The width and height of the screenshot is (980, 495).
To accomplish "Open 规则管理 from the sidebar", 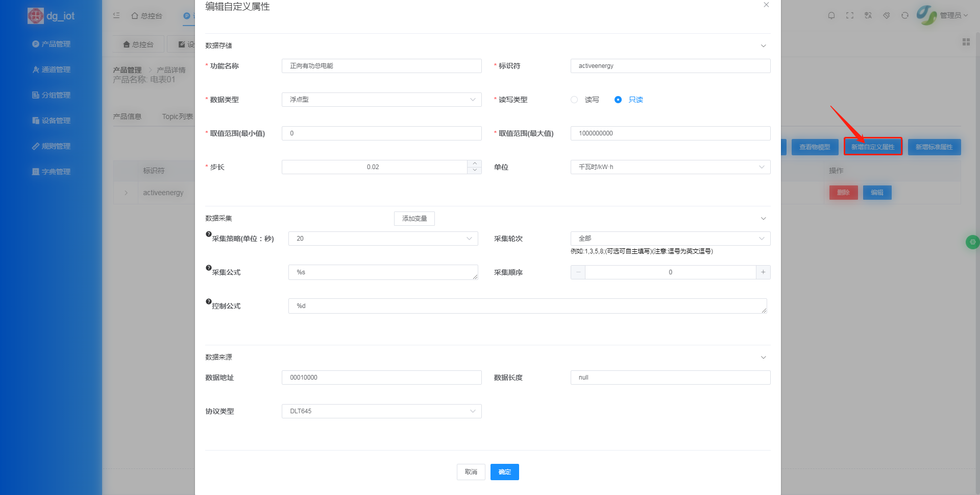I will click(x=55, y=146).
